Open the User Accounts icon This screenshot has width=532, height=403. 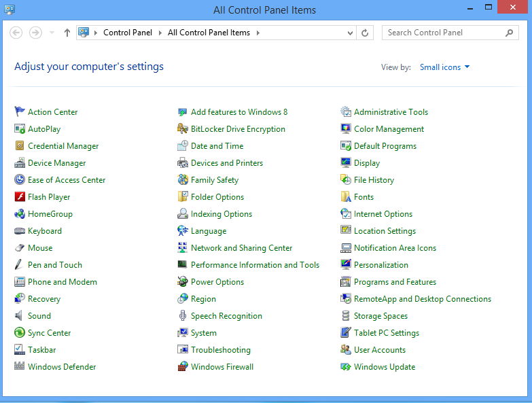tap(346, 350)
